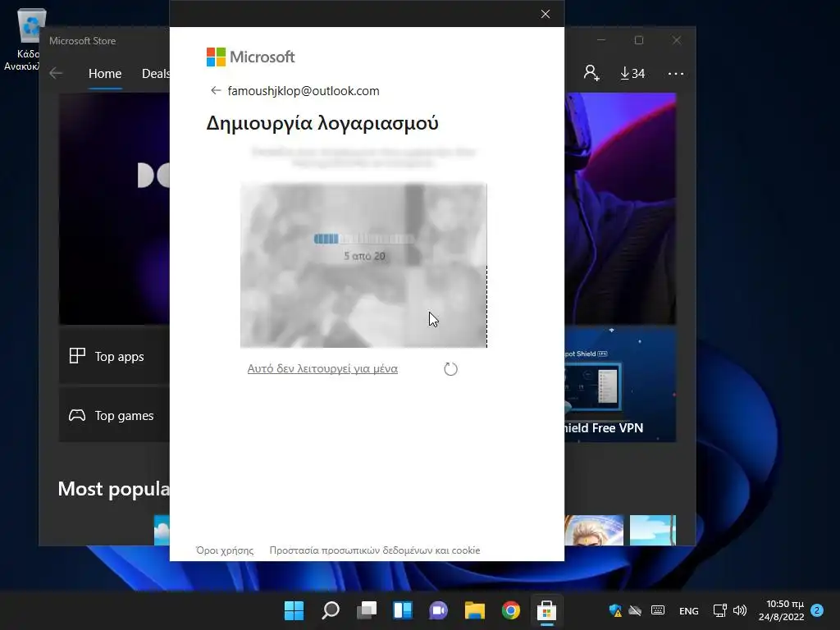Minimize the Microsoft Store window

tap(601, 40)
